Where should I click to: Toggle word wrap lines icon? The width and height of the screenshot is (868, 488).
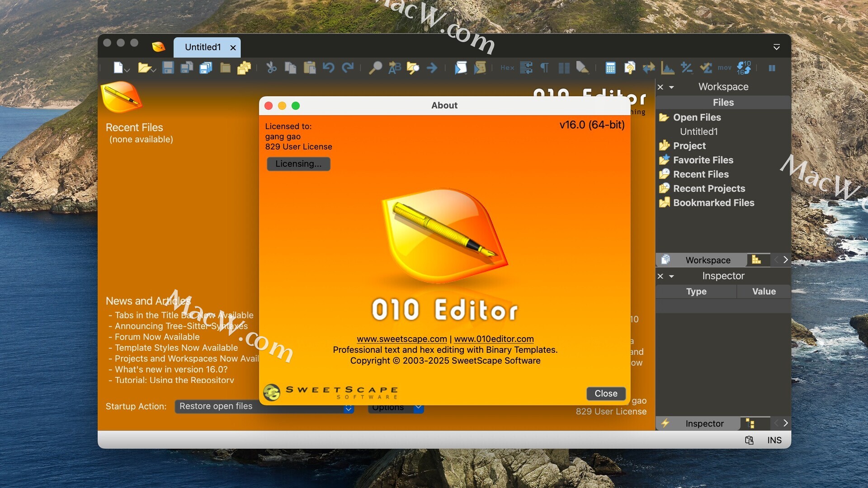pos(526,68)
